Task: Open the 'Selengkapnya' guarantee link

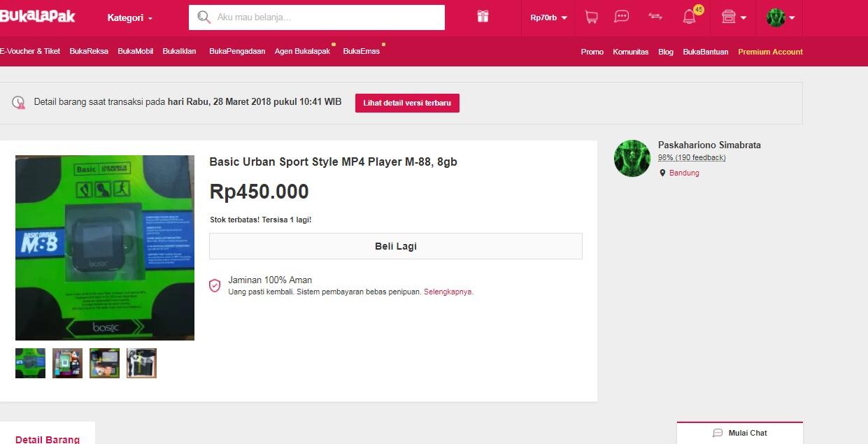Action: pos(448,292)
